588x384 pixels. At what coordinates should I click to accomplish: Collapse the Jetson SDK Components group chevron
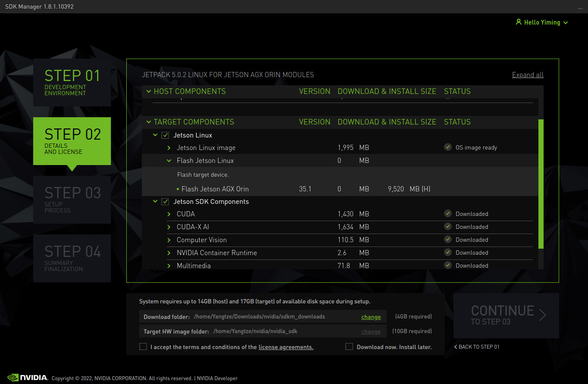coord(155,201)
